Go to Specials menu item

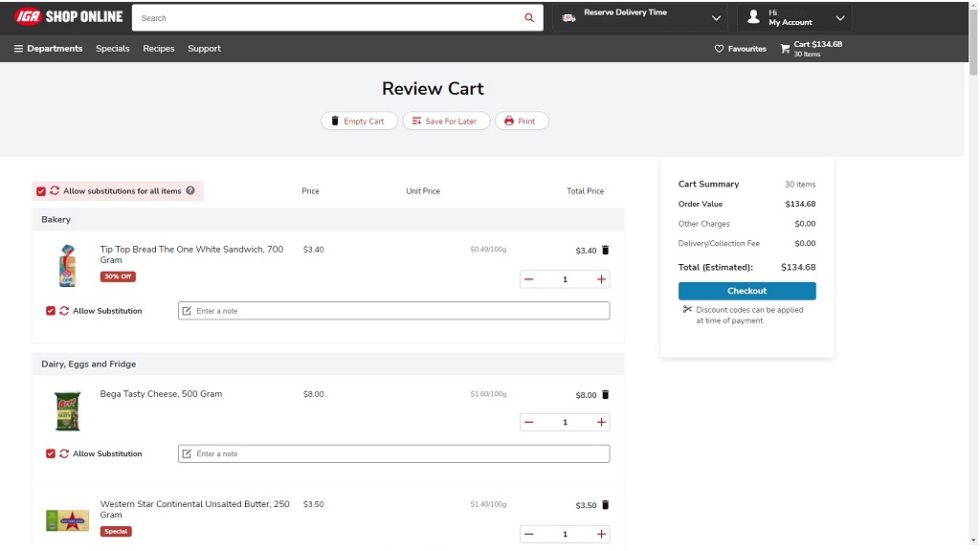click(x=112, y=49)
